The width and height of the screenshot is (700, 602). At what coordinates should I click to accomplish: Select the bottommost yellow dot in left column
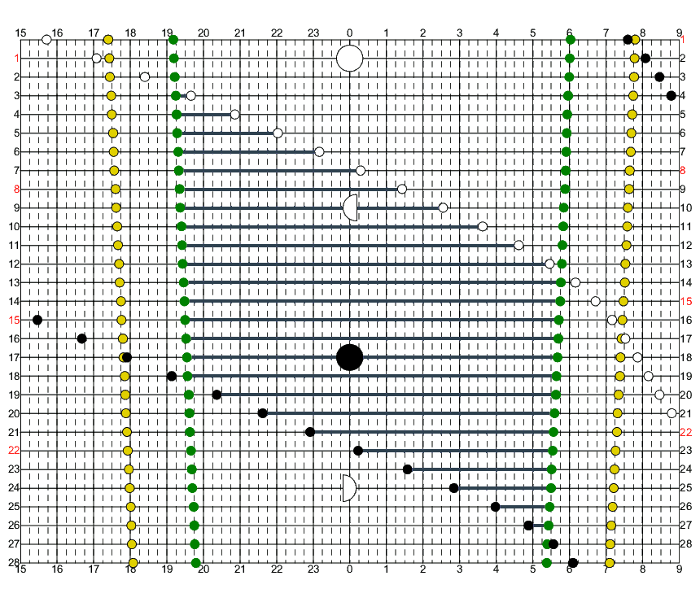click(133, 563)
